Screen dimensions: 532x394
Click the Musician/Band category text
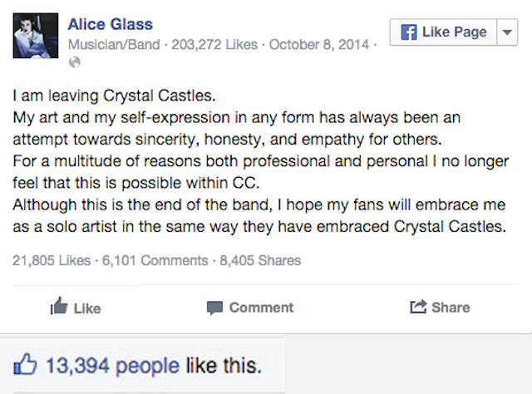[111, 44]
